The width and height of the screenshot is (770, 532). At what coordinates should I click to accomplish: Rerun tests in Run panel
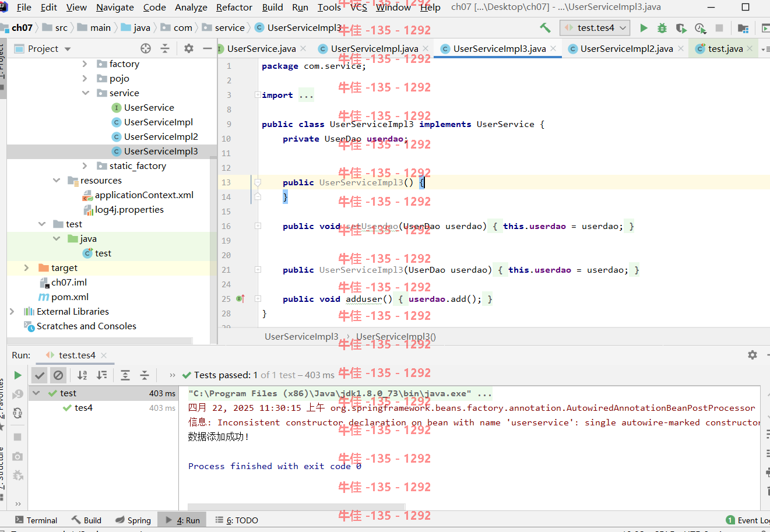(17, 375)
